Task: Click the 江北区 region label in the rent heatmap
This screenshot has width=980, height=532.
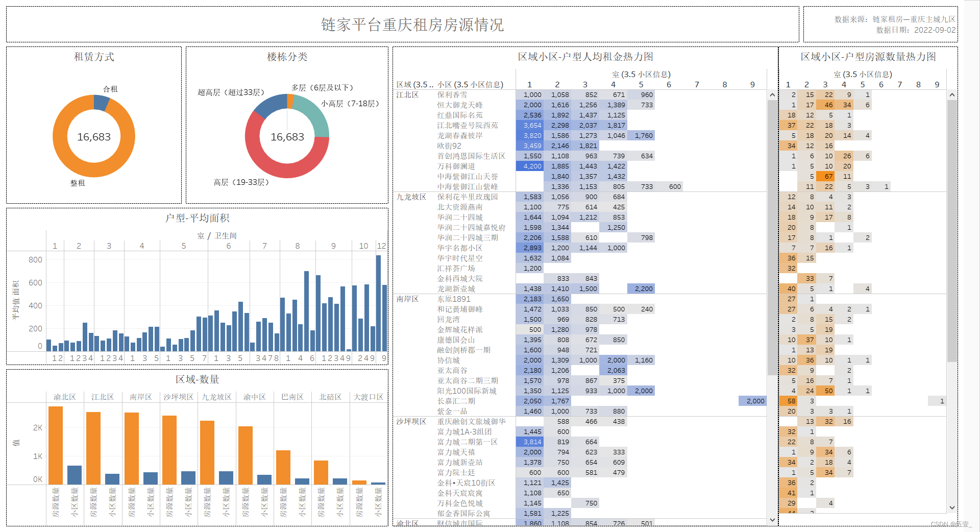Action: pyautogui.click(x=408, y=95)
